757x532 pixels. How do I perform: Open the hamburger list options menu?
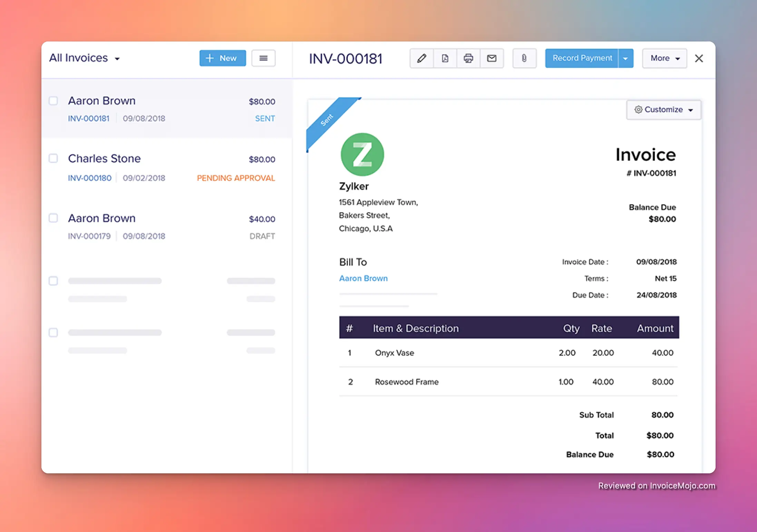tap(263, 58)
